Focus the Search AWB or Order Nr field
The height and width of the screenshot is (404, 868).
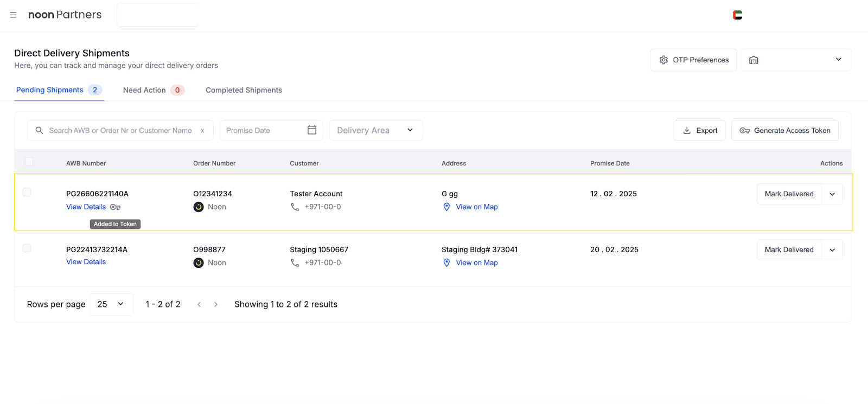120,131
